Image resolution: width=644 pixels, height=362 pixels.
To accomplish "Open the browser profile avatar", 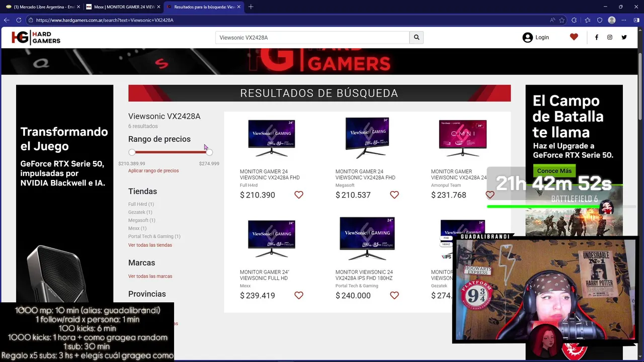I will pyautogui.click(x=612, y=20).
